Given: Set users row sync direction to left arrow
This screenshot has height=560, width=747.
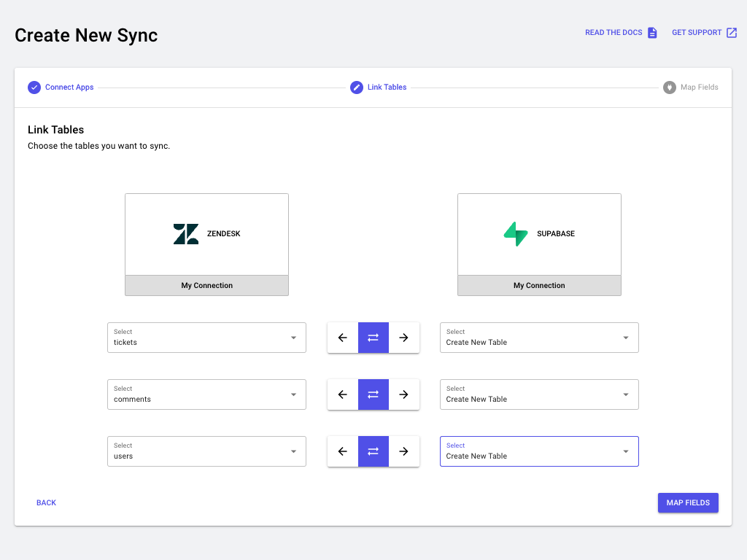Looking at the screenshot, I should 343,451.
